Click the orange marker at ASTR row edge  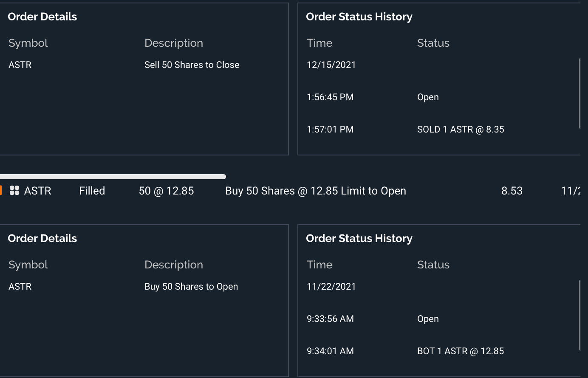tap(1, 191)
